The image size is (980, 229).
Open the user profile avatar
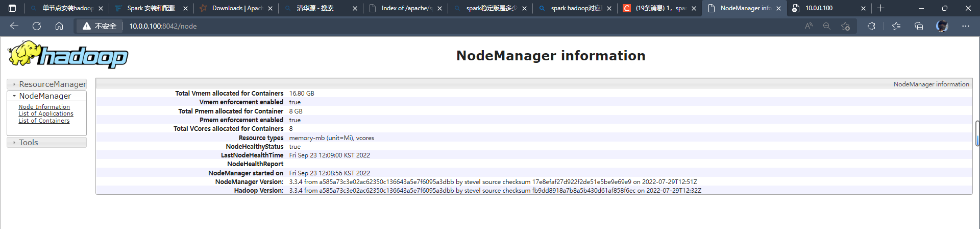(x=942, y=26)
